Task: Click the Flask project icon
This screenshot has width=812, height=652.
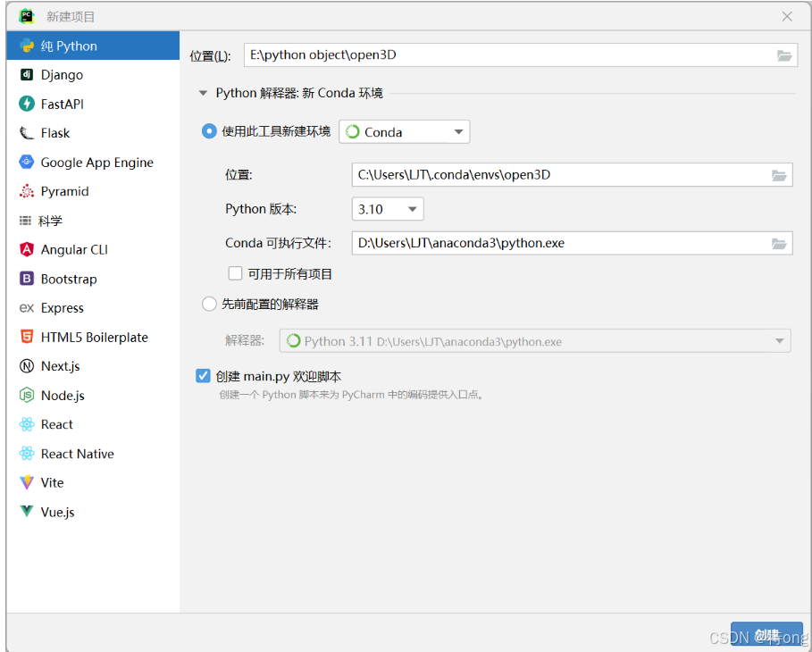Action: 27,133
